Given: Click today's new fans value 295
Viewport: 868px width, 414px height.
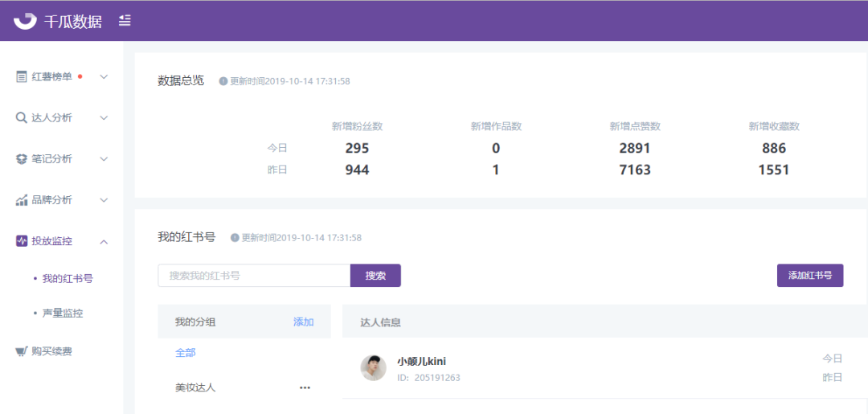Looking at the screenshot, I should 357,149.
